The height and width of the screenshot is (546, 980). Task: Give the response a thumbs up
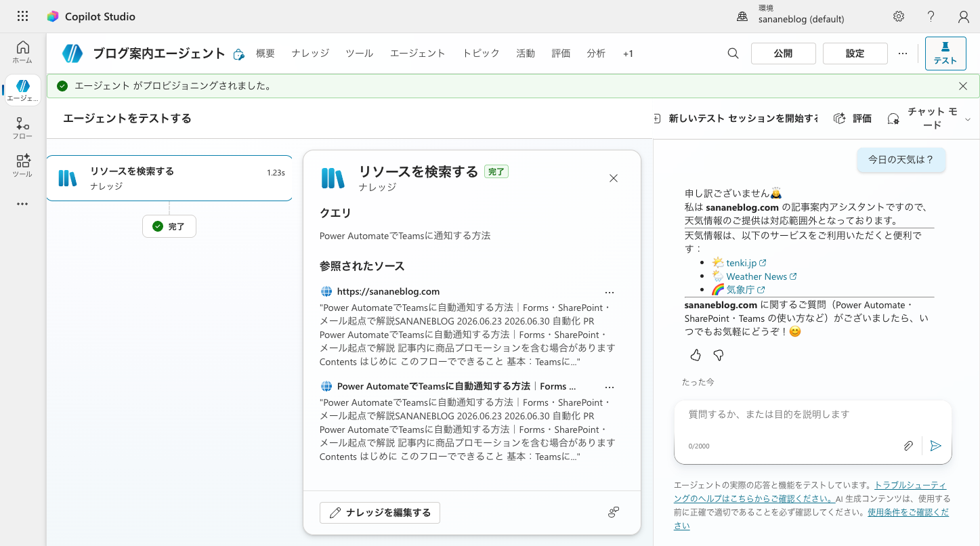(x=696, y=355)
